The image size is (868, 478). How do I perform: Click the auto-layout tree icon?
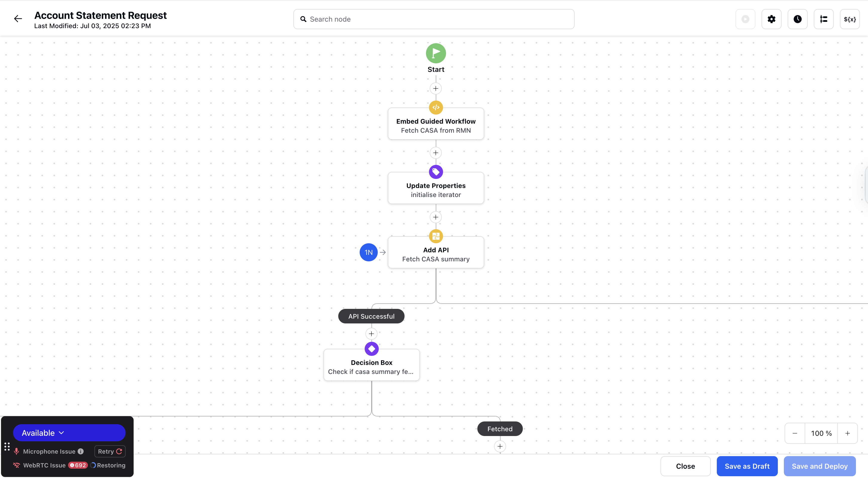point(824,19)
